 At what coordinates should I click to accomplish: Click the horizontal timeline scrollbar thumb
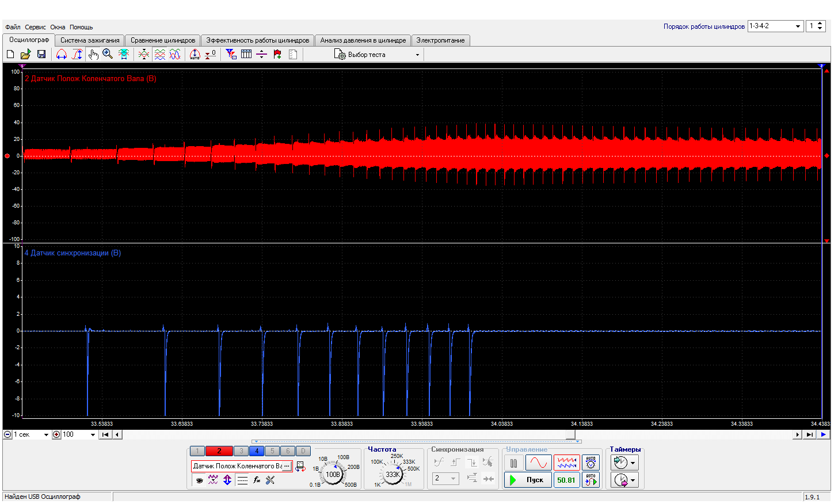pyautogui.click(x=571, y=434)
